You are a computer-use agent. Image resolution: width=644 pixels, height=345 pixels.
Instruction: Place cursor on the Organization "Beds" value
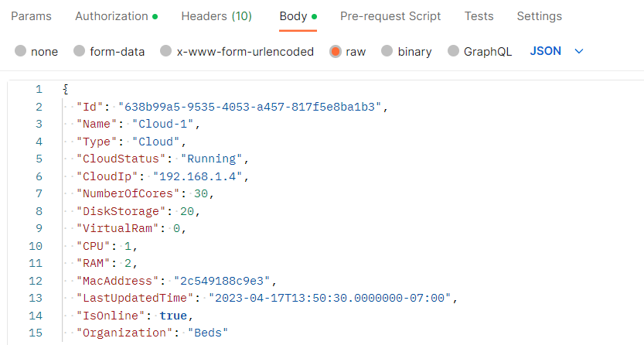click(x=208, y=333)
